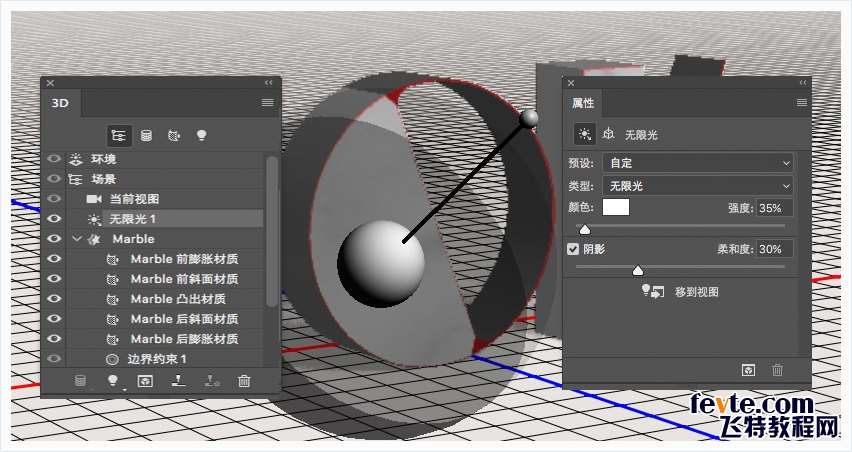Click the 柔和度 softness slider handle
Image resolution: width=852 pixels, height=452 pixels.
click(x=638, y=270)
